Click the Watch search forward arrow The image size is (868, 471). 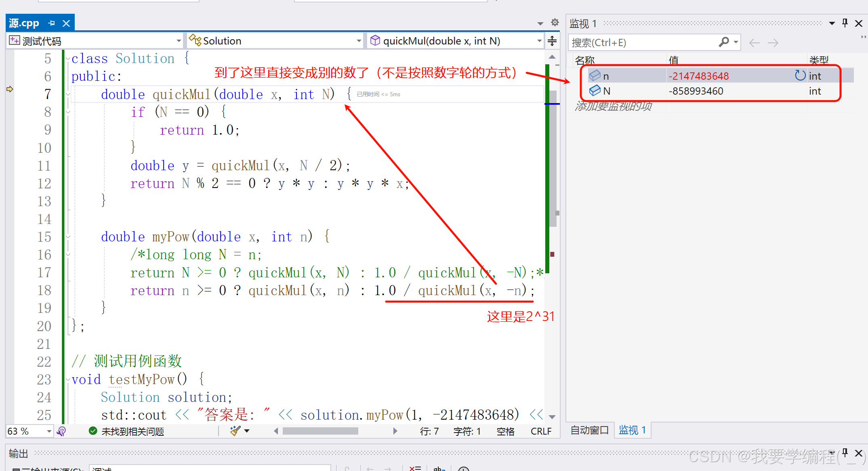(773, 42)
